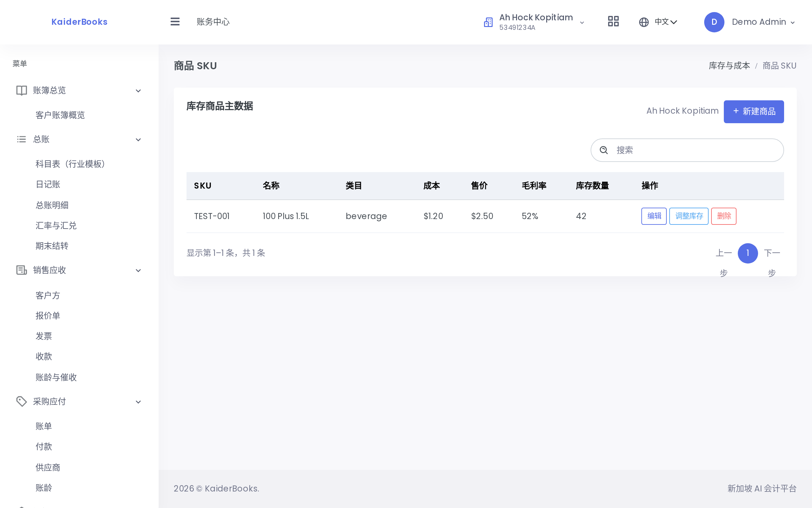The height and width of the screenshot is (508, 812).
Task: Click the 库存与成本 breadcrumb link
Action: click(x=729, y=65)
